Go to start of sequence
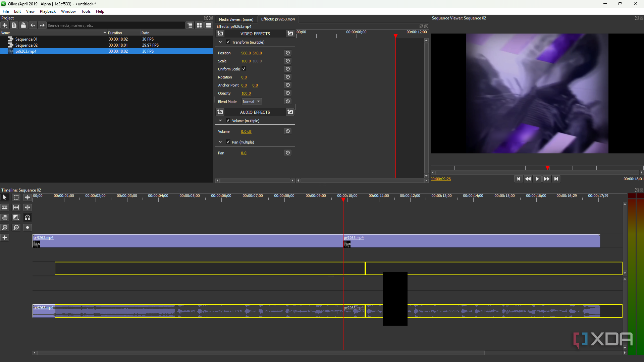This screenshot has height=362, width=644. pos(519,179)
